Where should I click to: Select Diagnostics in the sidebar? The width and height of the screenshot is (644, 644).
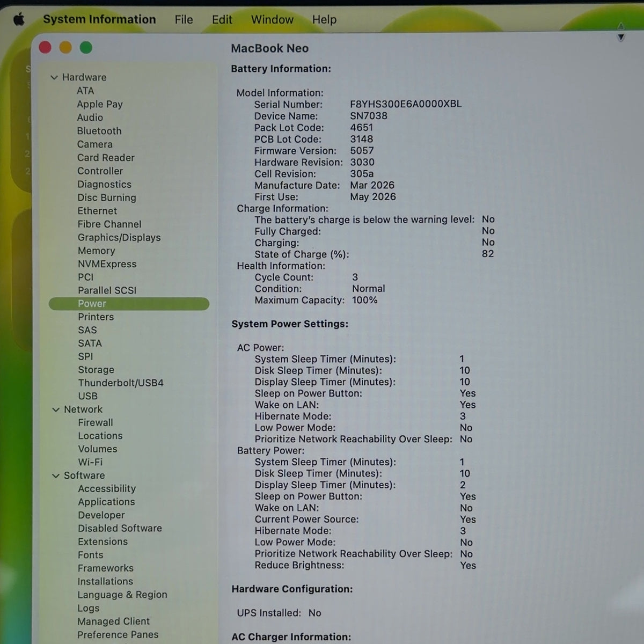coord(104,184)
